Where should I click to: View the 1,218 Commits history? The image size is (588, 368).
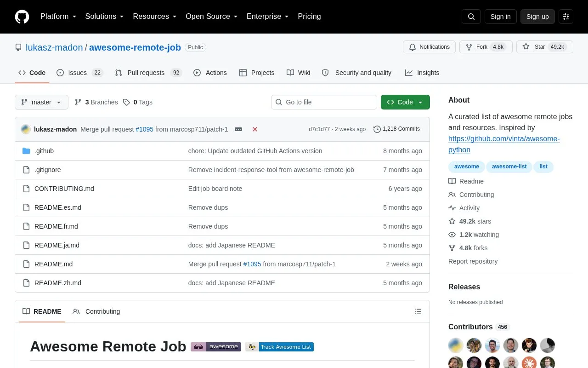[x=397, y=129]
